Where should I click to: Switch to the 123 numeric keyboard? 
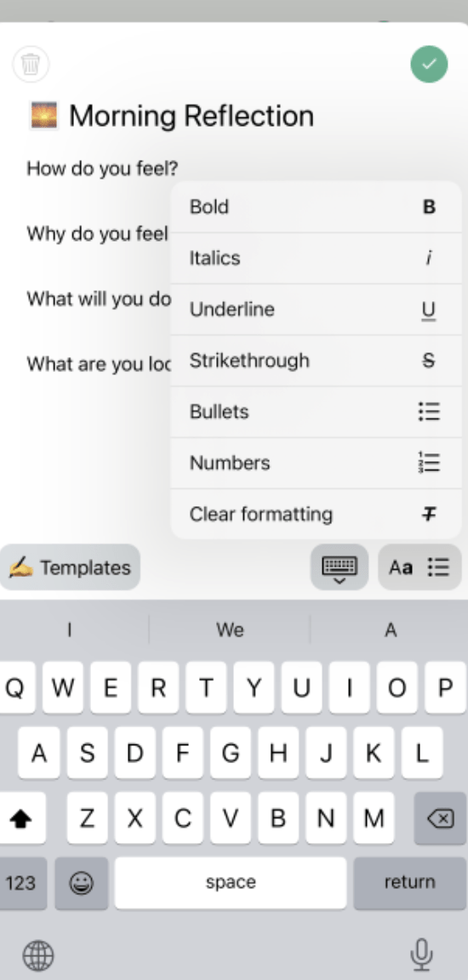click(x=22, y=883)
